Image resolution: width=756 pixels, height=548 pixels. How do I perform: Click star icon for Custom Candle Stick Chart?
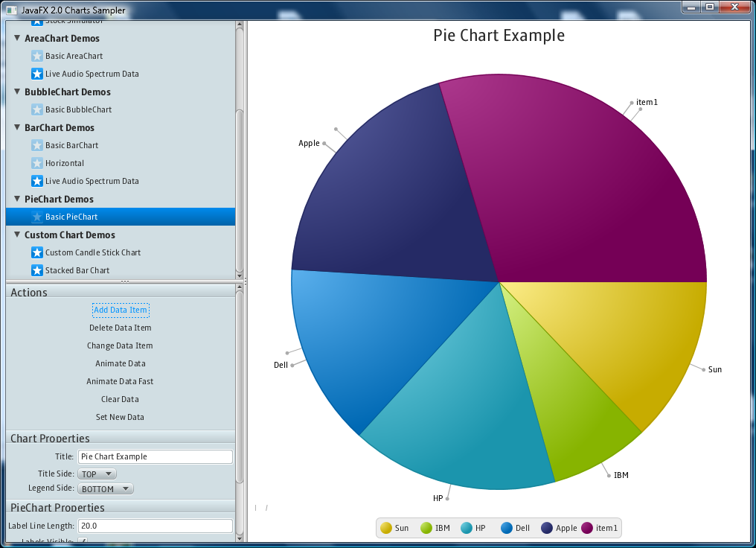click(37, 252)
